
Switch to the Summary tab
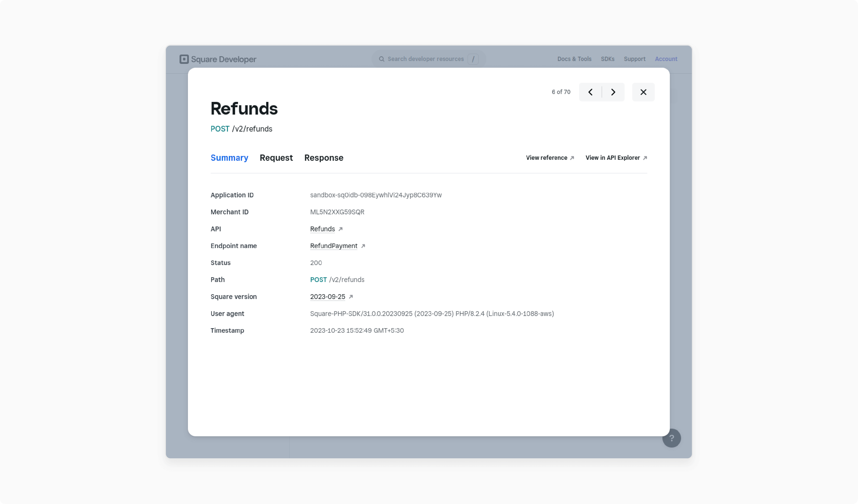point(230,158)
